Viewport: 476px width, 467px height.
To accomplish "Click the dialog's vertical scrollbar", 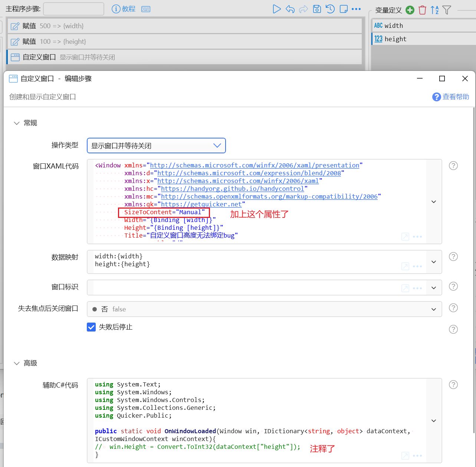I will coord(474,270).
